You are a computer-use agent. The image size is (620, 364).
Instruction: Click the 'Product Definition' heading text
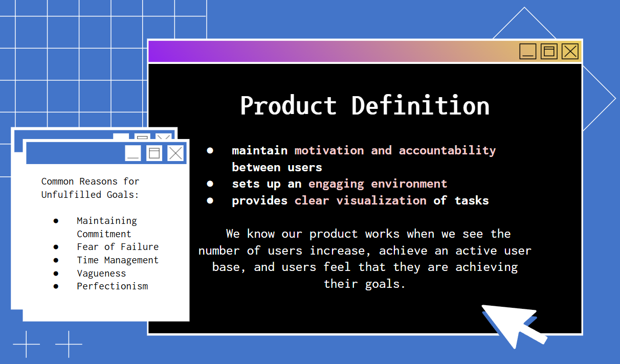click(364, 106)
